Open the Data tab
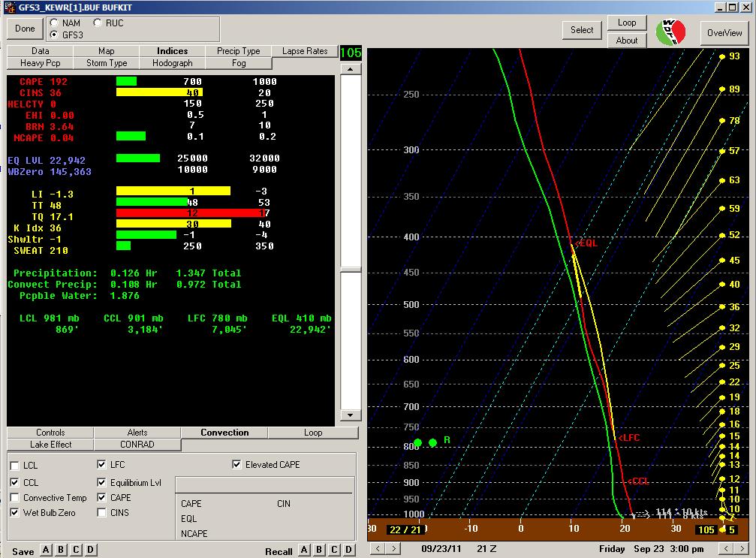The width and height of the screenshot is (756, 558). (x=41, y=51)
